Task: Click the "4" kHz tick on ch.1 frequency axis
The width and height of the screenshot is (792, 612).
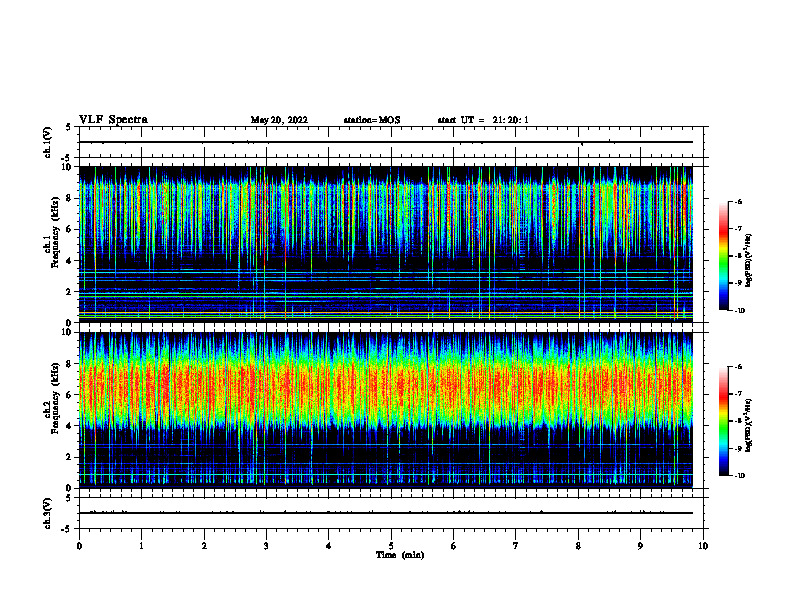Action: click(70, 261)
